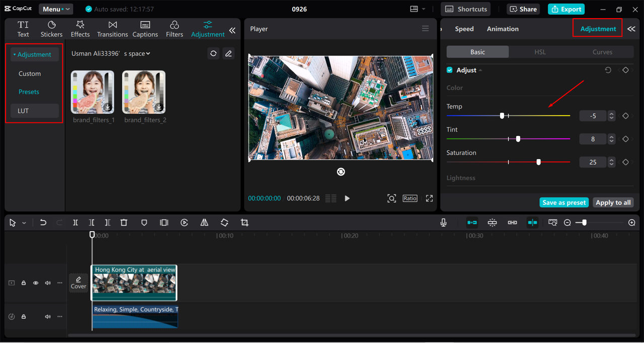
Task: Add keyframe for the Adjust section
Action: [625, 70]
